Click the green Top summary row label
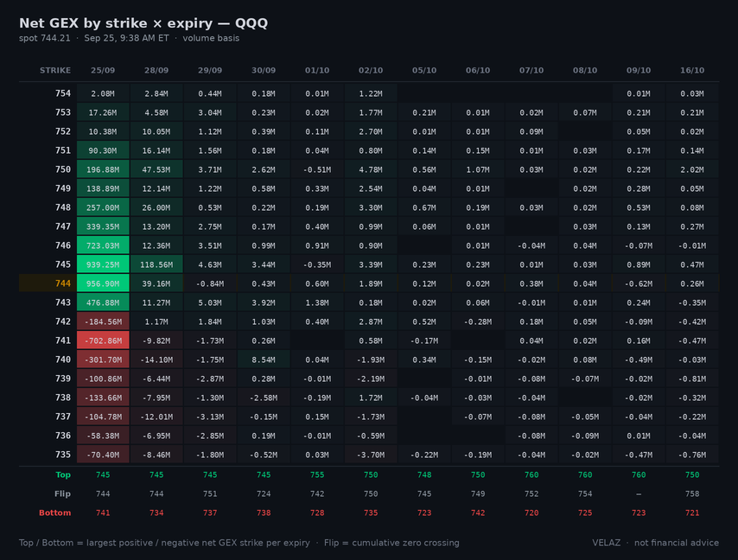738x560 pixels. click(63, 474)
